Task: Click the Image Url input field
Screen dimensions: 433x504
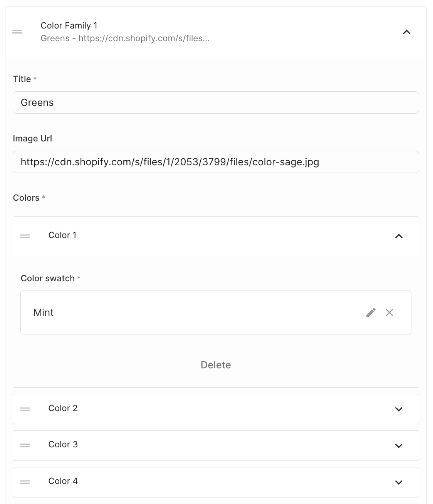Action: pos(216,162)
